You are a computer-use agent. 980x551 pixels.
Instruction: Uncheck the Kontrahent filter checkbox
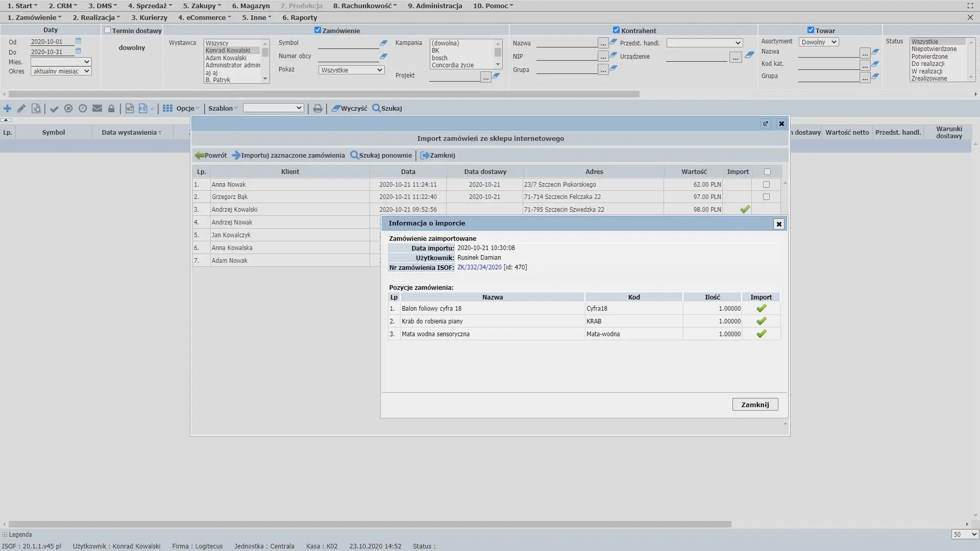click(616, 30)
